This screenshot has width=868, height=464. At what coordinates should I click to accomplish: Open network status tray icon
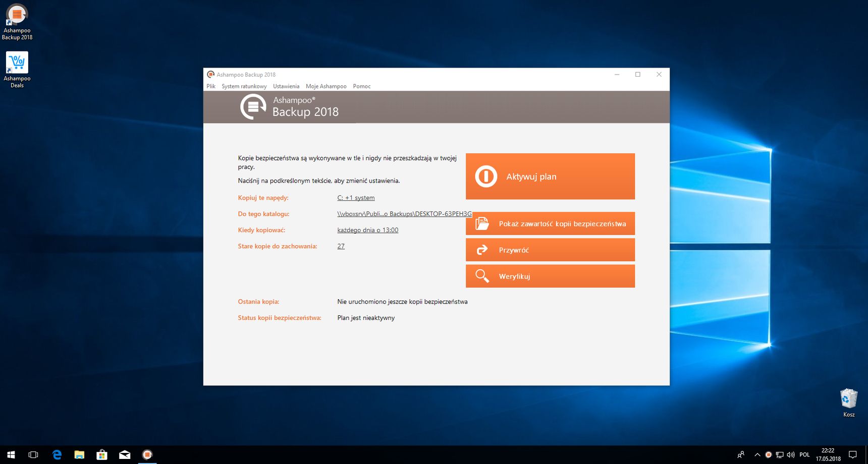[x=780, y=454]
